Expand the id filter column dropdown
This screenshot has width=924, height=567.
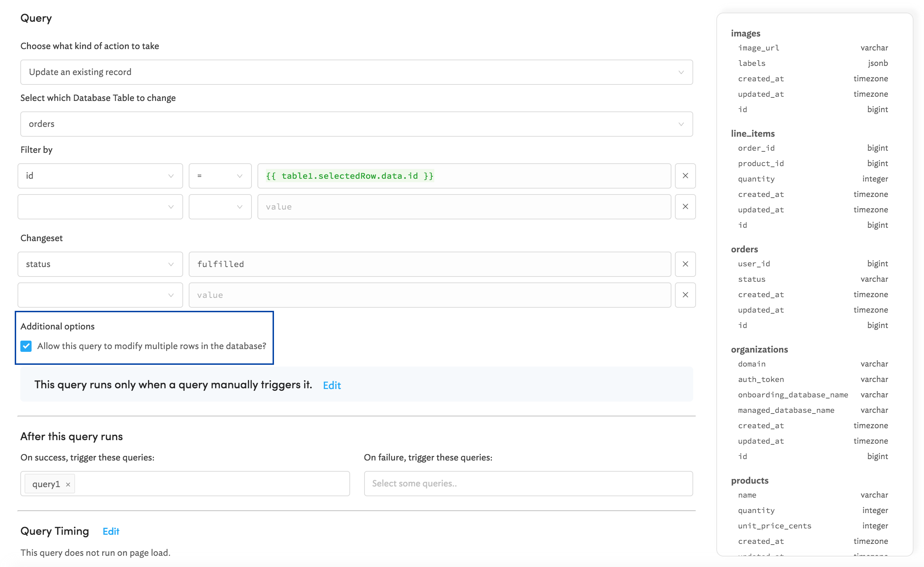tap(100, 176)
